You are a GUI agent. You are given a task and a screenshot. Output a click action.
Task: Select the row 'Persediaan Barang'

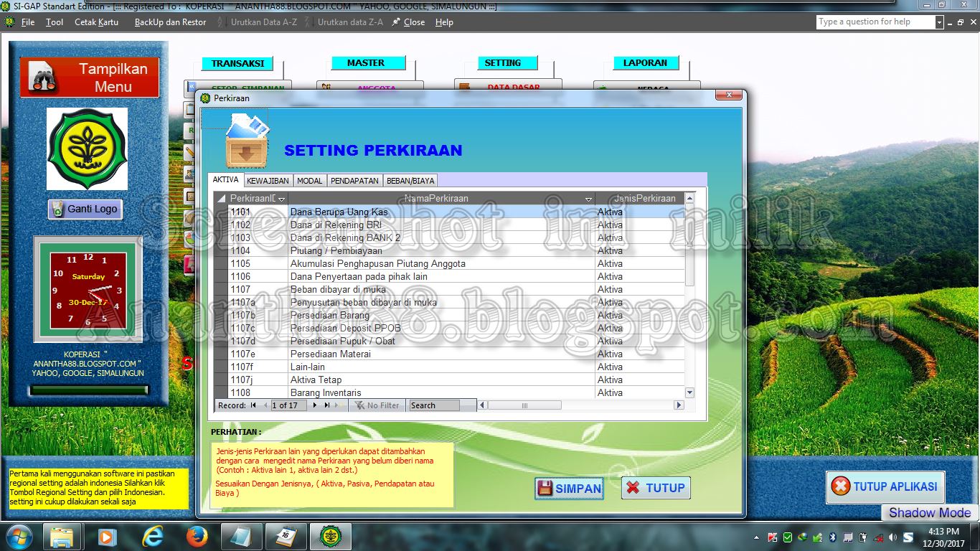click(x=449, y=315)
